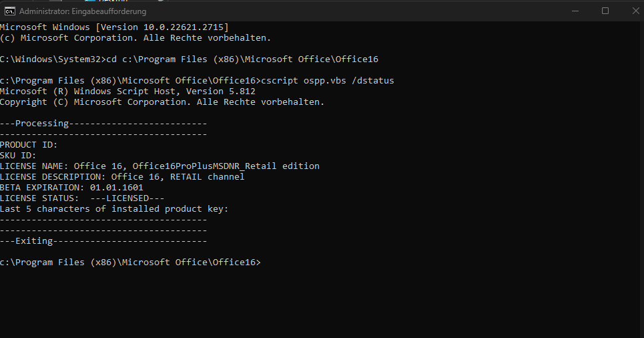The width and height of the screenshot is (644, 338).
Task: Click the "---Exiting---" output line
Action: pos(103,240)
